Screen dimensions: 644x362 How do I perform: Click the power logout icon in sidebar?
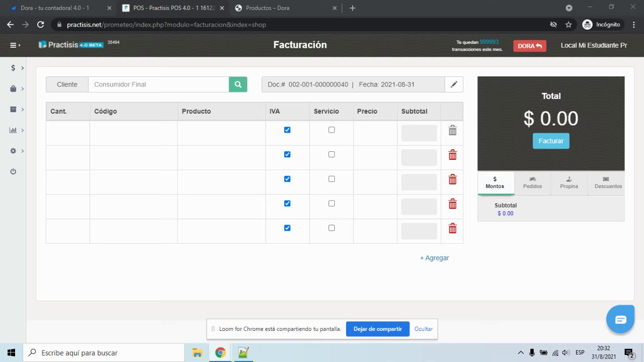point(13,171)
